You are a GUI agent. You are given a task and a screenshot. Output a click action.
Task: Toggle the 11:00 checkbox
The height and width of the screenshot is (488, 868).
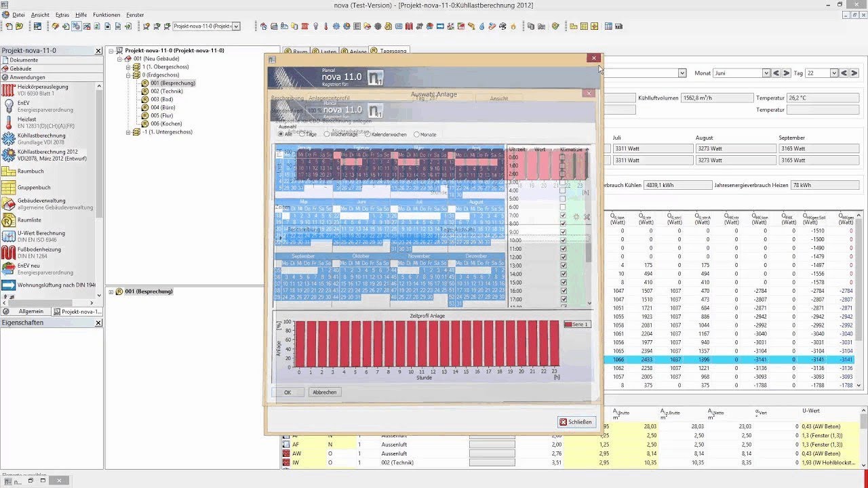coord(563,249)
